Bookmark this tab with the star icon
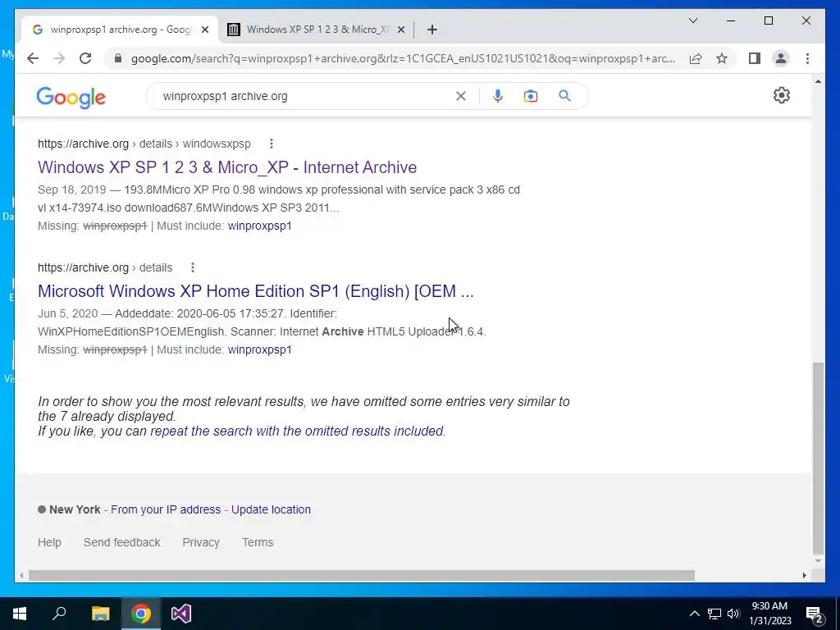This screenshot has width=840, height=630. [722, 58]
